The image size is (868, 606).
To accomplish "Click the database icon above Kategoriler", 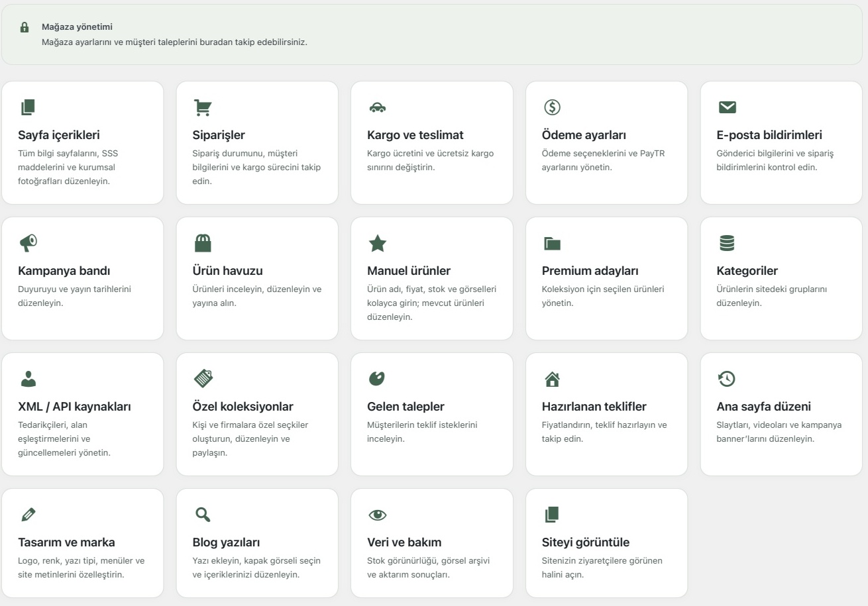I will (x=727, y=243).
